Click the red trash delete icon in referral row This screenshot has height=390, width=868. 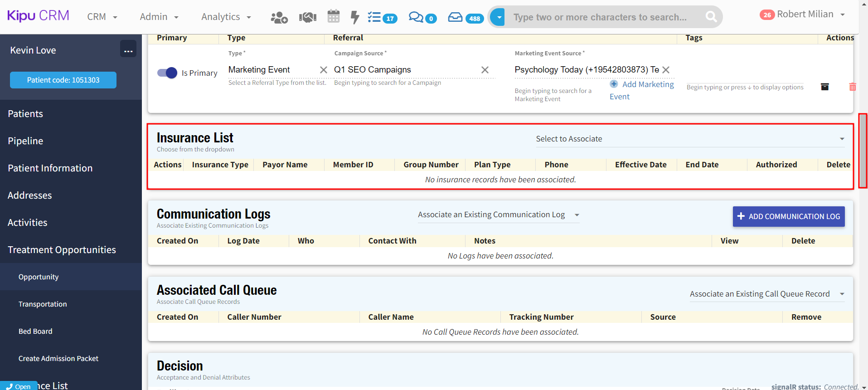pyautogui.click(x=852, y=87)
